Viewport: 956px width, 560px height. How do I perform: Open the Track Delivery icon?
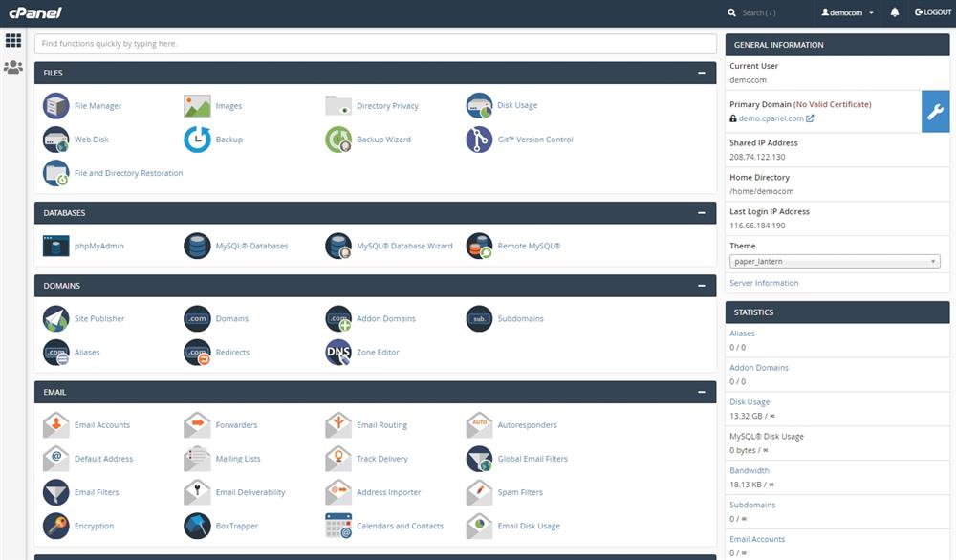point(338,459)
